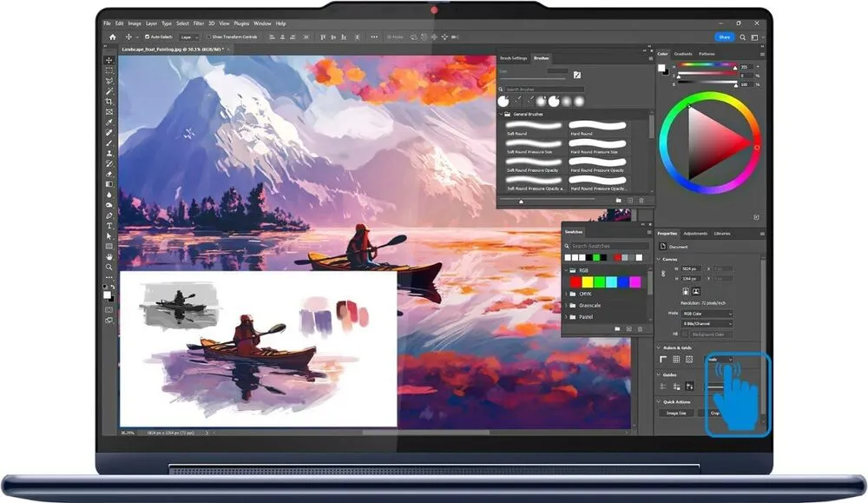Image resolution: width=868 pixels, height=503 pixels.
Task: Select the Zoom tool
Action: pos(109,267)
